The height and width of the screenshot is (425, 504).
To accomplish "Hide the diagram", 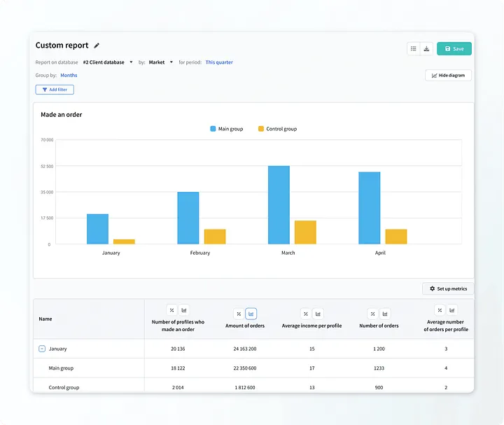I will 448,75.
